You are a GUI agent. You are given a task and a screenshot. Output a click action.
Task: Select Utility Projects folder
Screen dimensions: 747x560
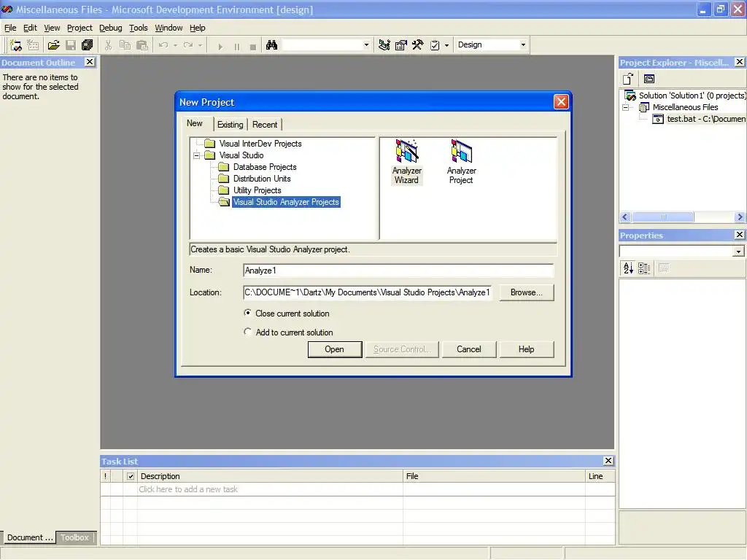[257, 190]
